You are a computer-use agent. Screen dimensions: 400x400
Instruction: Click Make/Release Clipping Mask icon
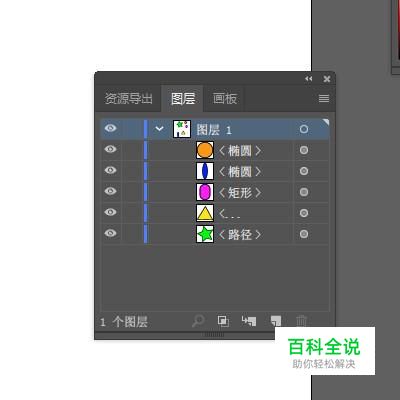pos(223,321)
